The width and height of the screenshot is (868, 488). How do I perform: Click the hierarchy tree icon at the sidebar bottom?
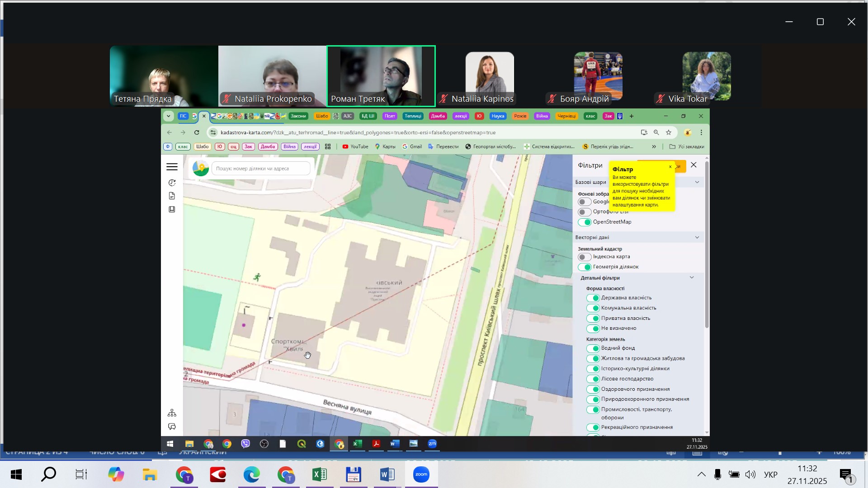tap(172, 413)
